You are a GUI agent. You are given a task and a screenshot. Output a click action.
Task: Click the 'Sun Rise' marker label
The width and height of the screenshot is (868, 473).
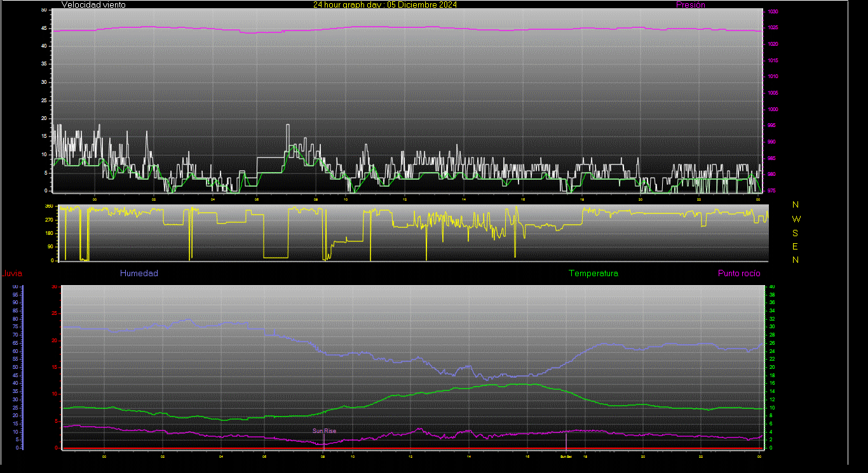(x=324, y=431)
